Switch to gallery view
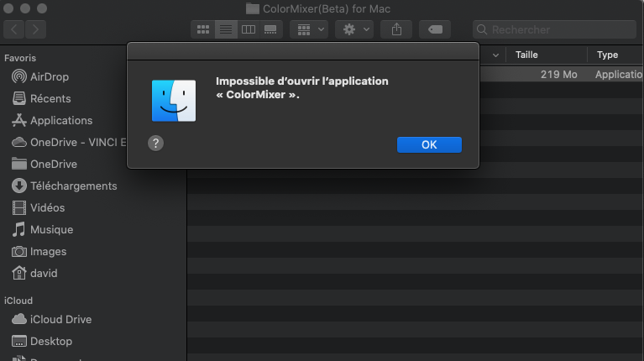The width and height of the screenshot is (644, 361). 270,29
